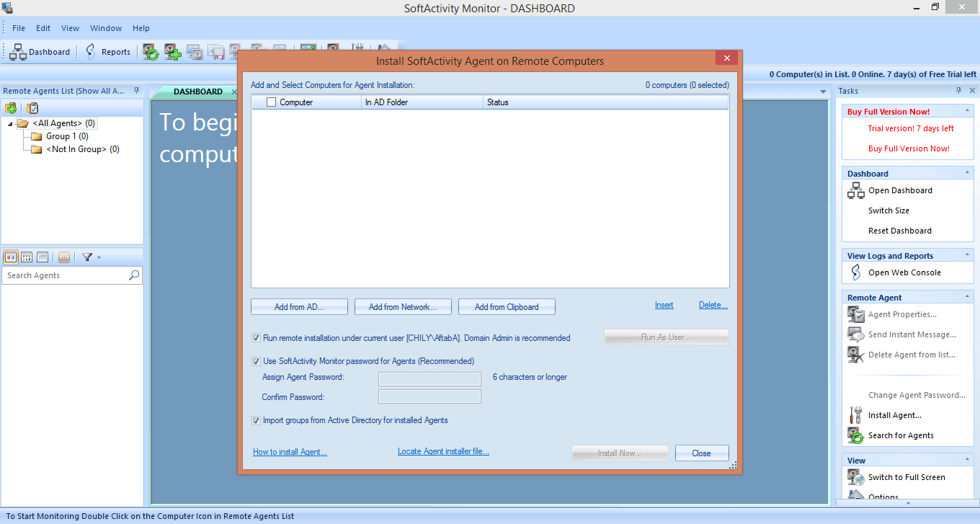
Task: Collapse the View tasks section
Action: pyautogui.click(x=967, y=460)
